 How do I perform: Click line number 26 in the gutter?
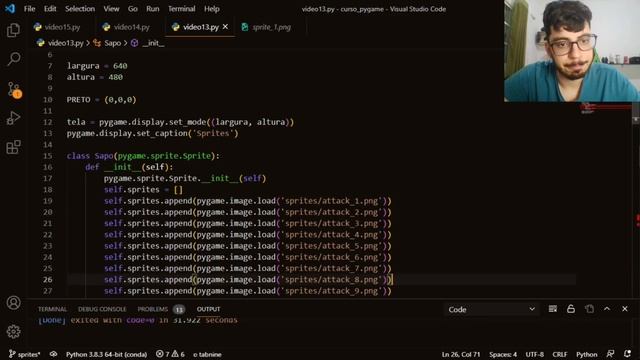(x=47, y=280)
